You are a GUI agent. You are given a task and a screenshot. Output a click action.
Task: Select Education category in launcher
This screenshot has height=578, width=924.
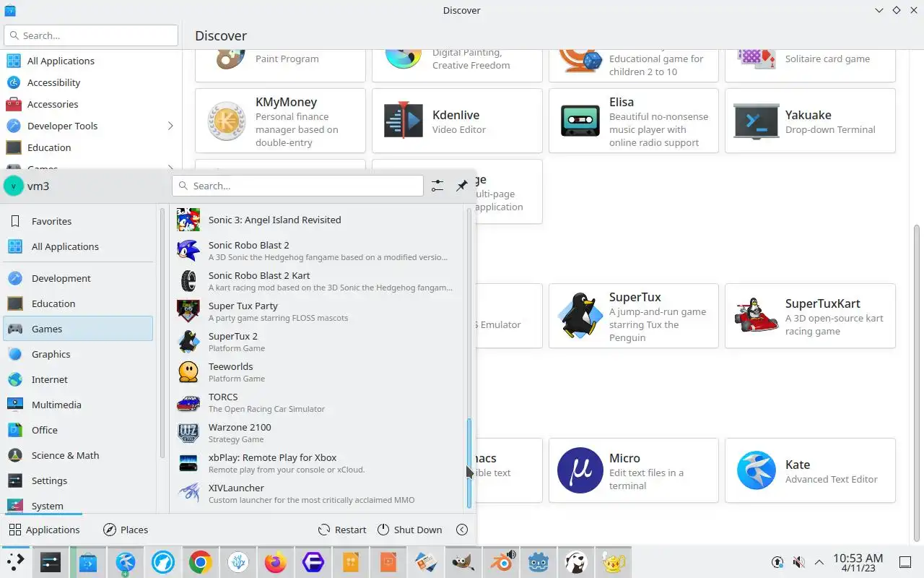78,303
